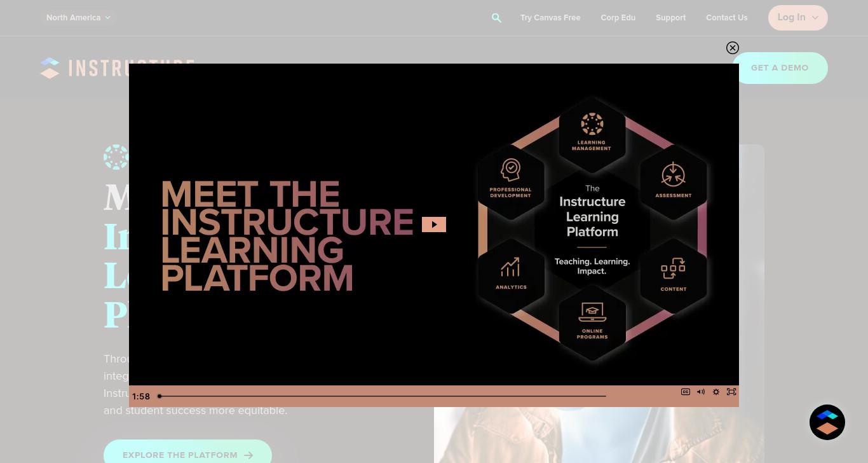Click the 1:58 video time display
This screenshot has height=463, width=868.
[x=141, y=396]
